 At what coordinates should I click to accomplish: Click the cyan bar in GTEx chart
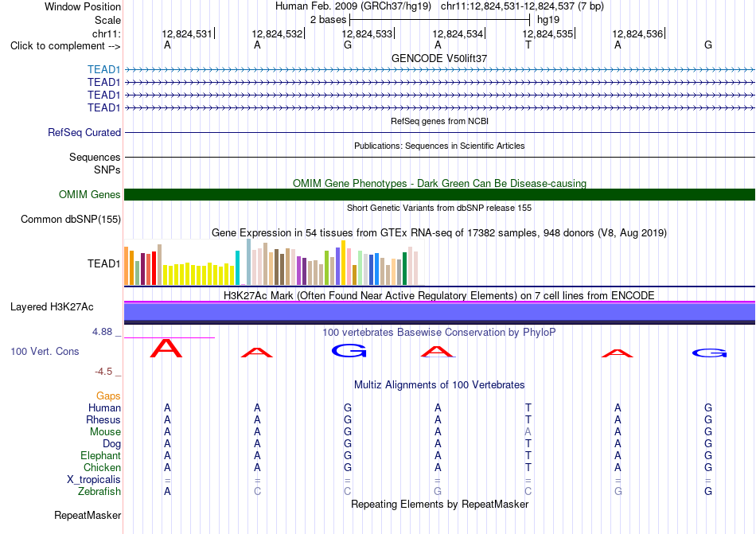pyautogui.click(x=237, y=268)
